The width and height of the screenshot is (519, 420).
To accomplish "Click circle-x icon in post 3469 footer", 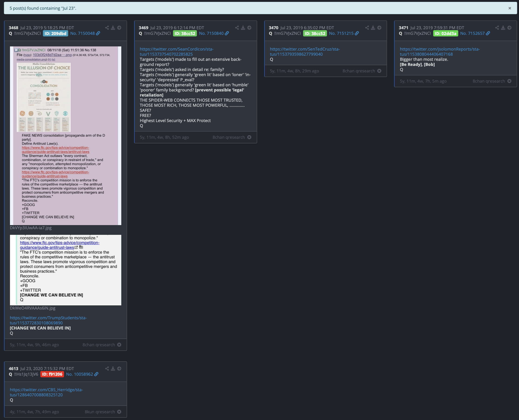I will [249, 137].
